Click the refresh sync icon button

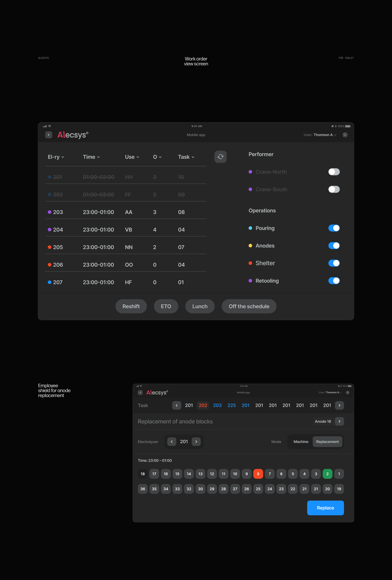[x=220, y=157]
